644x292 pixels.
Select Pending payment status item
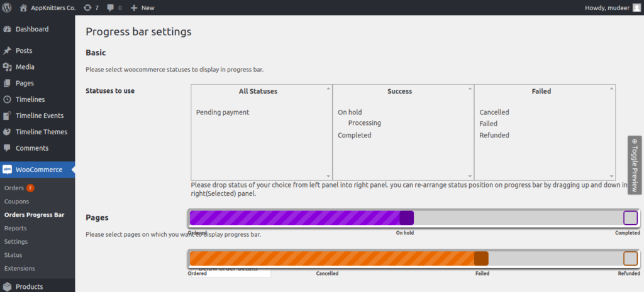[223, 112]
